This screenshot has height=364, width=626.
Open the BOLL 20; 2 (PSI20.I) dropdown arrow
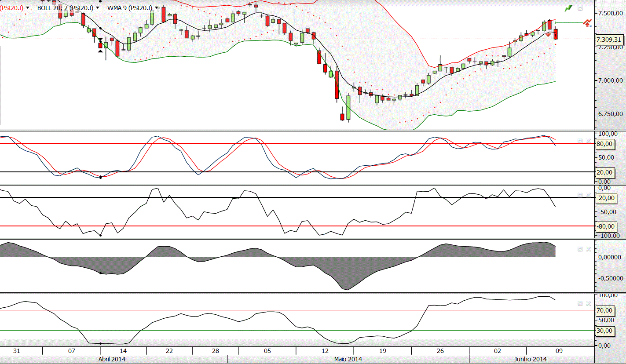97,8
